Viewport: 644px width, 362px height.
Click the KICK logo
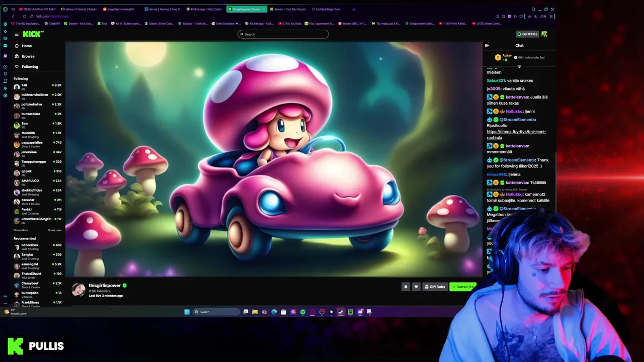[33, 34]
